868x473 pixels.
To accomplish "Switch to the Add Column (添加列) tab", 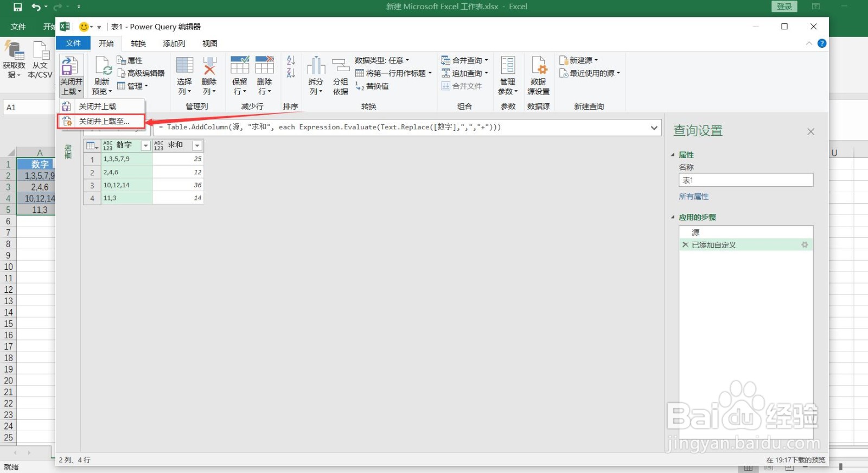I will pyautogui.click(x=174, y=43).
